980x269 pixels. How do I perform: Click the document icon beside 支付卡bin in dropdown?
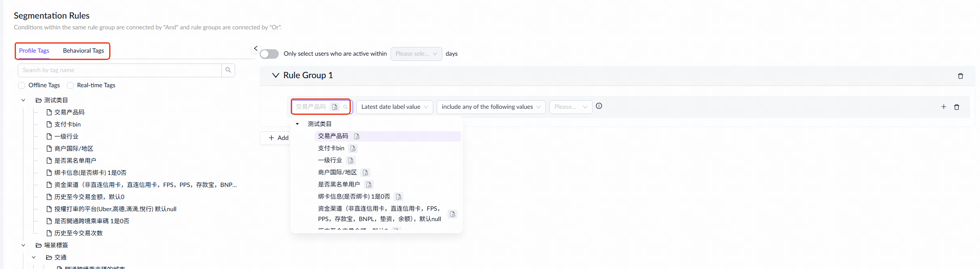353,149
